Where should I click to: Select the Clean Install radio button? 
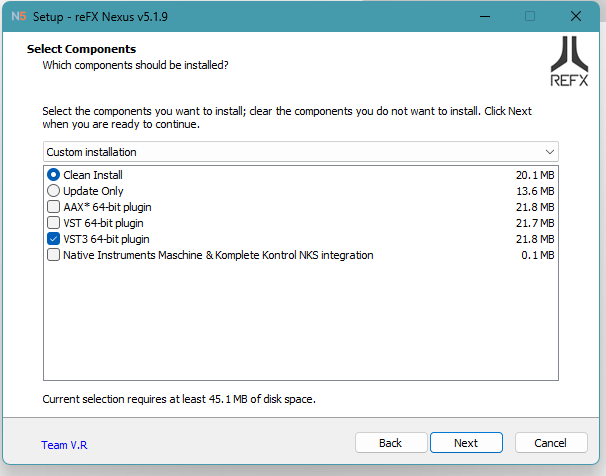pos(53,175)
